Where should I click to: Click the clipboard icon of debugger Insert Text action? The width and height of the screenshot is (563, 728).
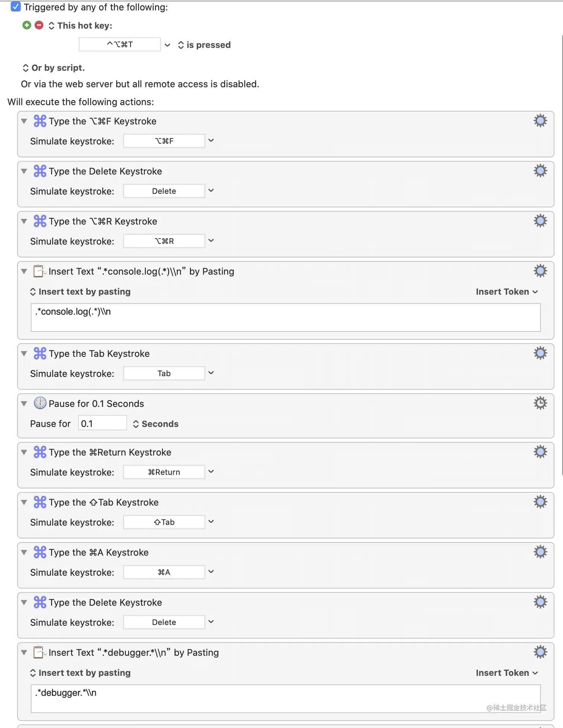[x=39, y=652]
